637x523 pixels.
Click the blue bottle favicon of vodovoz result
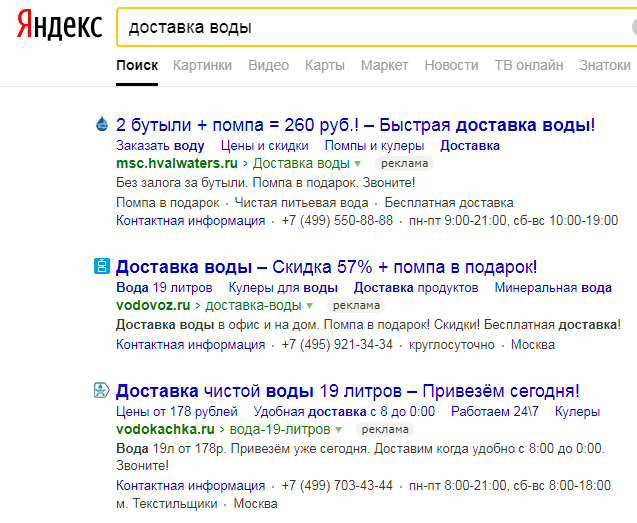point(102,266)
